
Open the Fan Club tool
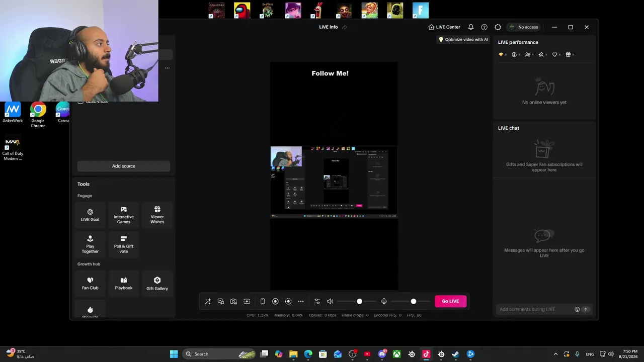pos(90,284)
